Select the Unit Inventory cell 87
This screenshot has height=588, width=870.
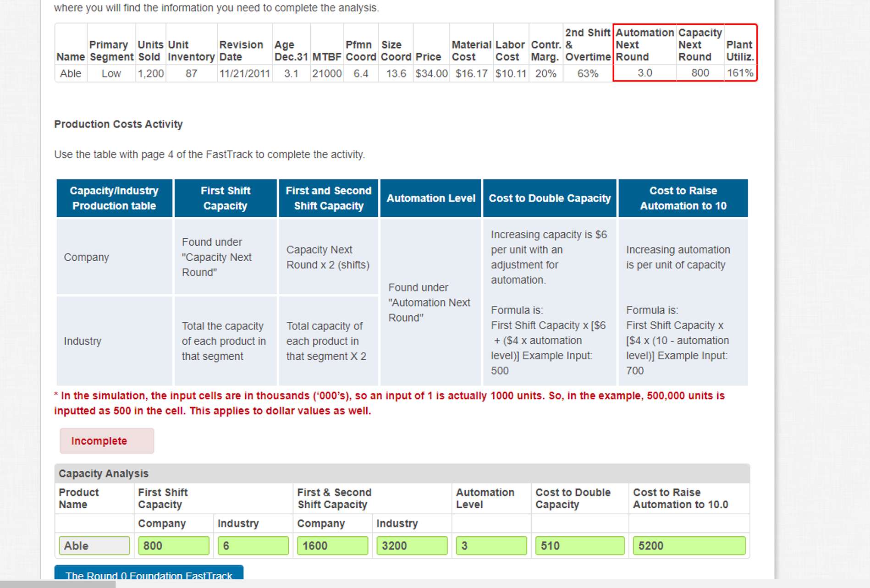point(191,73)
